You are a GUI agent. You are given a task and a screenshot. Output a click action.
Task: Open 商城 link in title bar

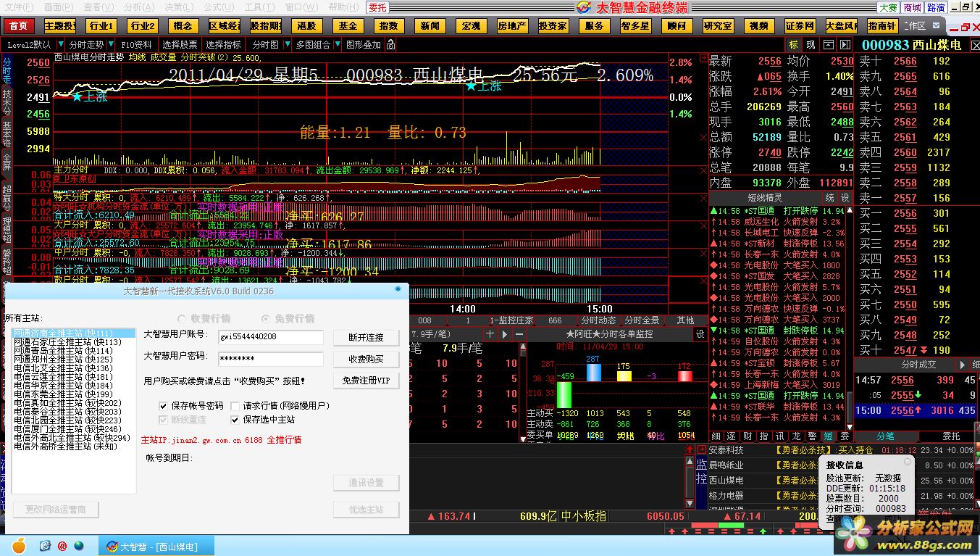pos(912,7)
